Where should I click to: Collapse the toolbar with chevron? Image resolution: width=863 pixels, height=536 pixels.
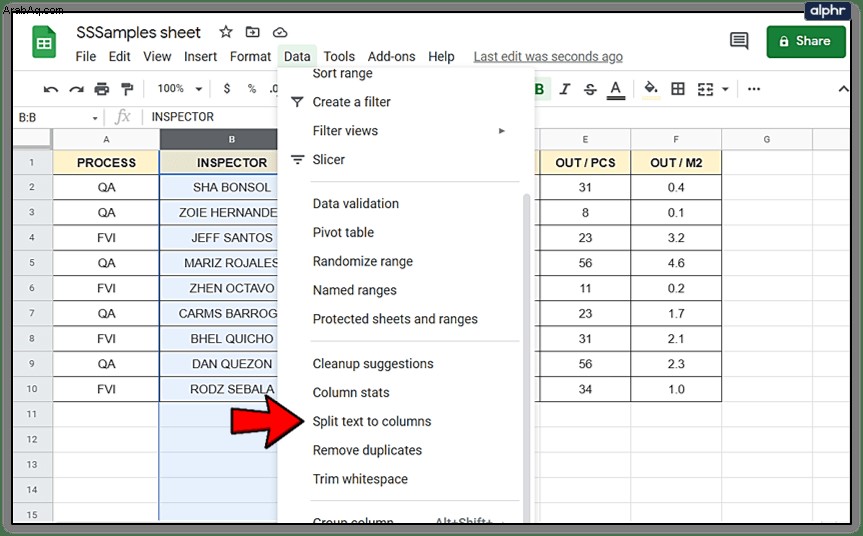843,89
